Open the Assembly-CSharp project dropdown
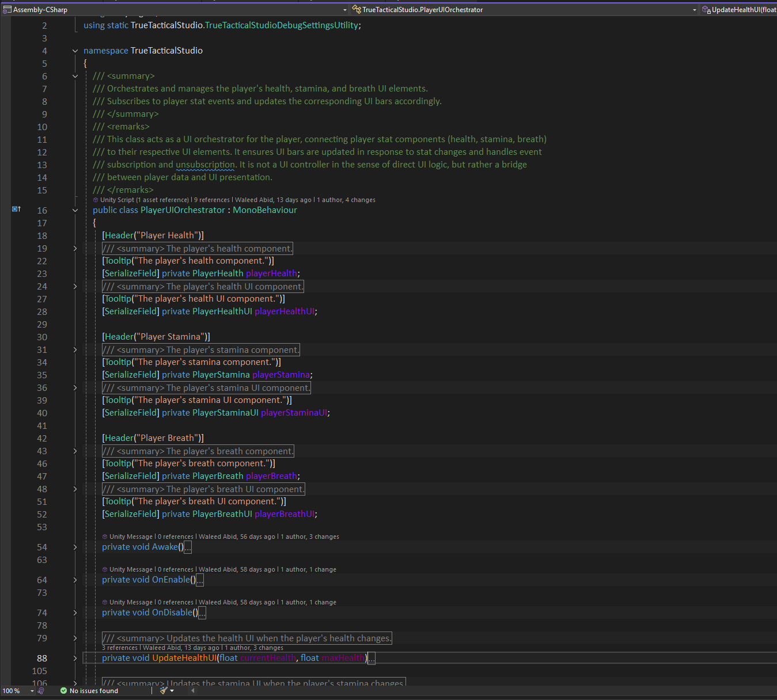The width and height of the screenshot is (777, 700). tap(345, 10)
